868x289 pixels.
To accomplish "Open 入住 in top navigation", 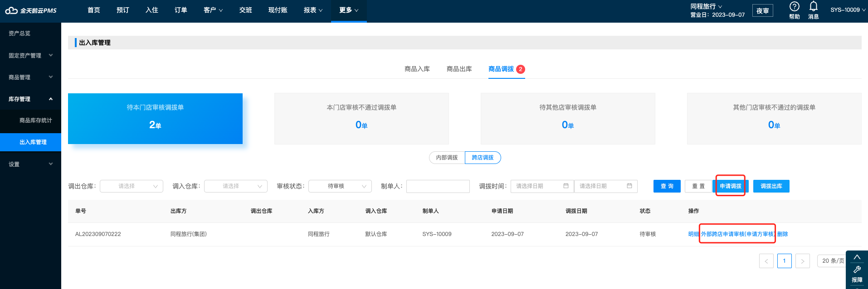I will coord(152,10).
